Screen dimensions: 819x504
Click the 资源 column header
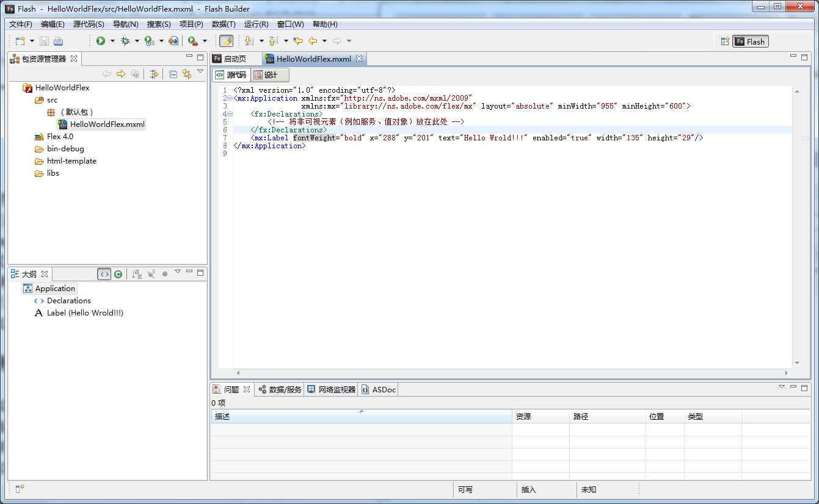(541, 416)
